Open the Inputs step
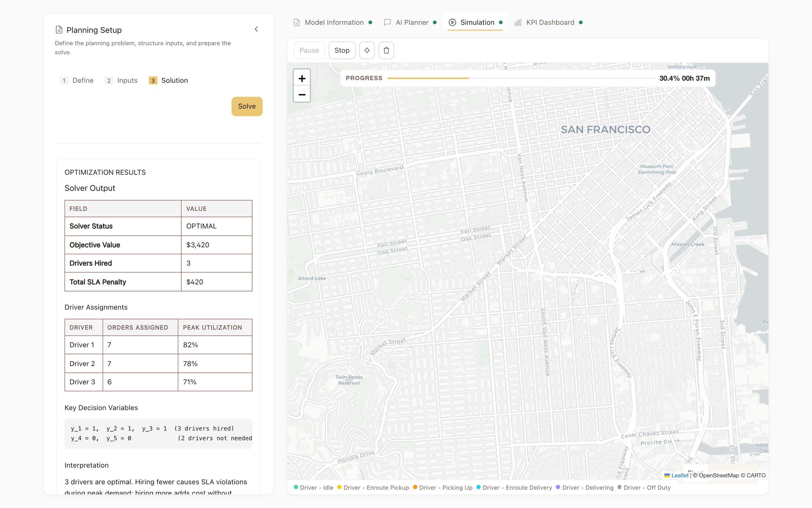Screen dimensions: 812x508 tap(121, 81)
